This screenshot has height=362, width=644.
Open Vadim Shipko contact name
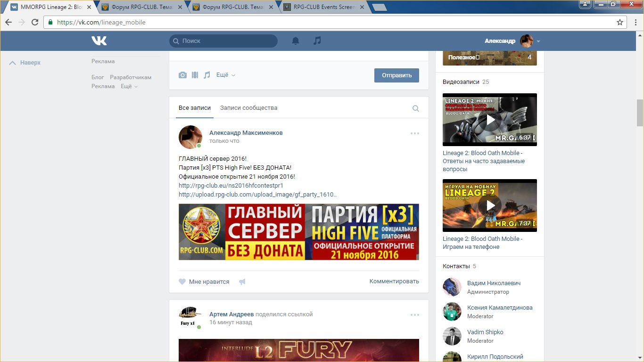point(485,332)
